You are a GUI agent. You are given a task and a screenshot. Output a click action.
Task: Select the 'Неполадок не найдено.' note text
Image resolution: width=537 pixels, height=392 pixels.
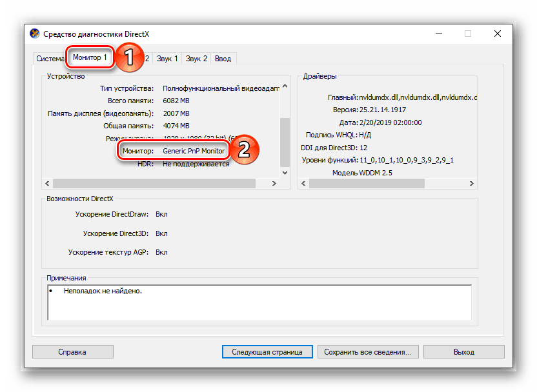pos(103,291)
